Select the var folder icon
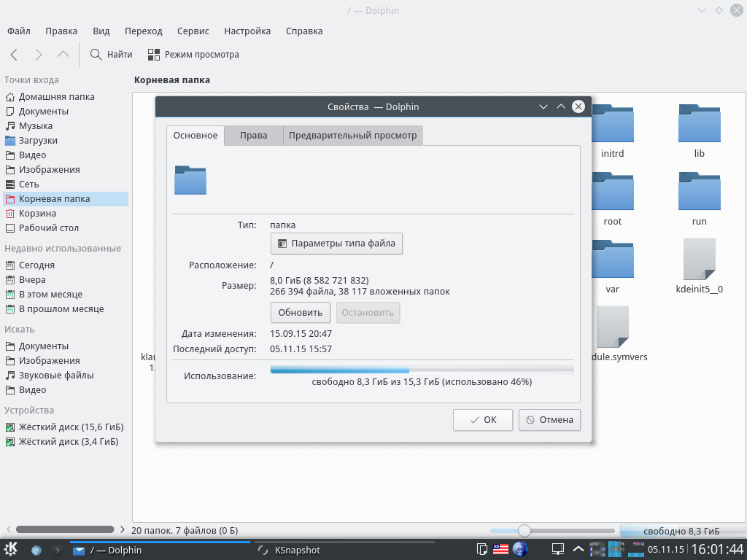 [x=613, y=259]
